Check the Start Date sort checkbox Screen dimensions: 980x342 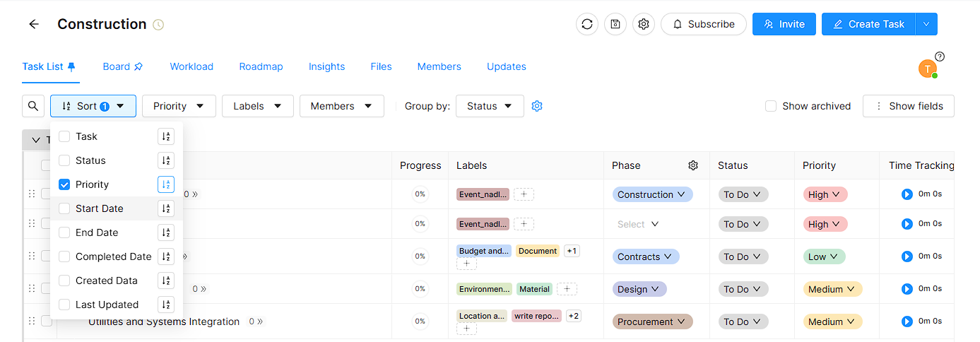click(64, 208)
